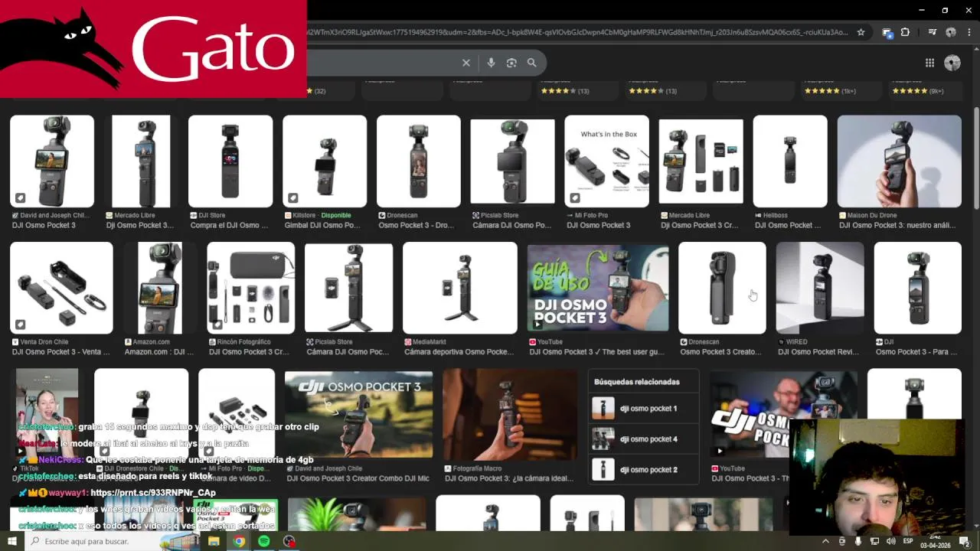Click the ESP language indicator
The image size is (980, 551).
(x=908, y=541)
